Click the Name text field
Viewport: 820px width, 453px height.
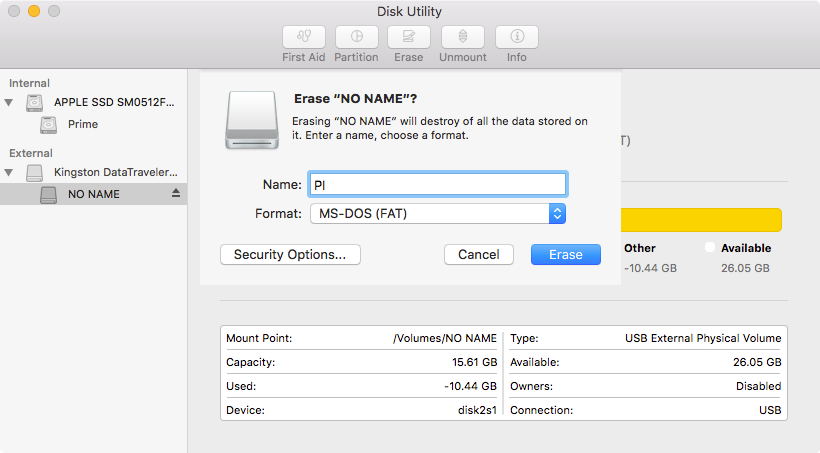(438, 185)
